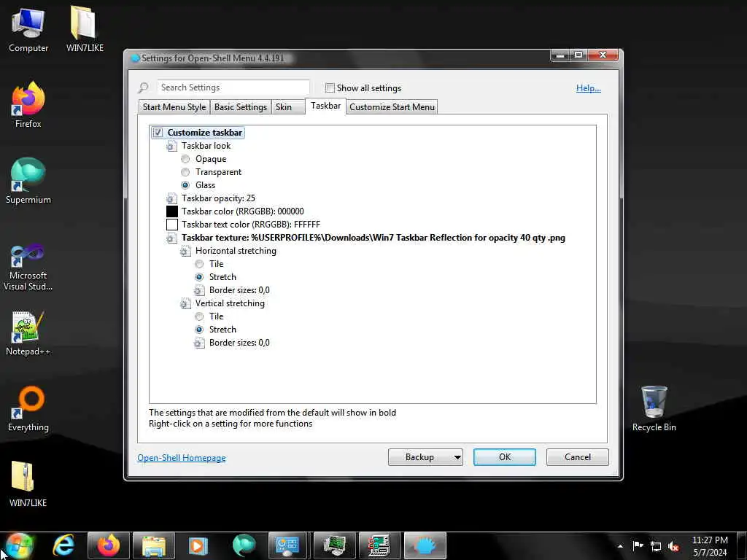Open the green-screen monitor taskbar app
747x560 pixels.
click(x=333, y=545)
